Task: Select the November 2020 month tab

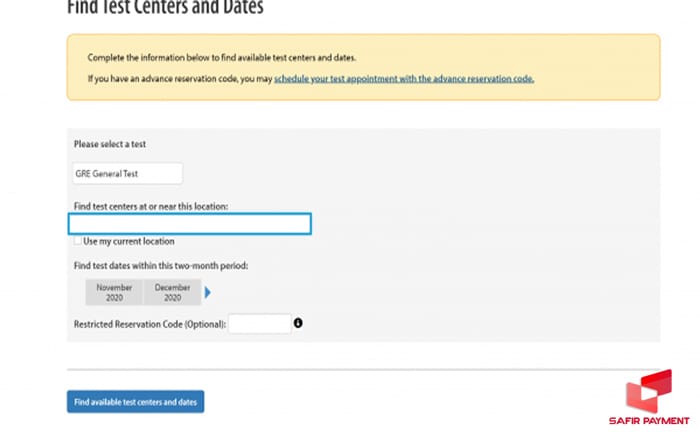Action: [x=114, y=292]
